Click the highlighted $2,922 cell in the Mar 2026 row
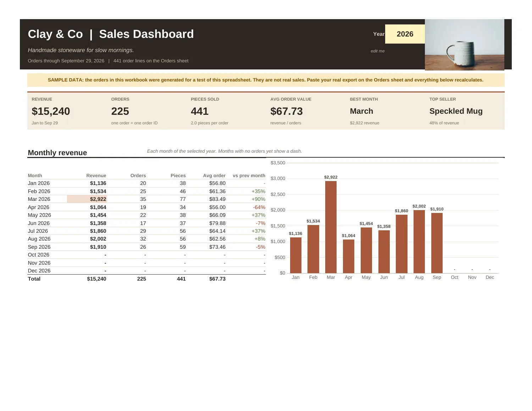Viewport: 532px width, 411px height. pyautogui.click(x=87, y=199)
